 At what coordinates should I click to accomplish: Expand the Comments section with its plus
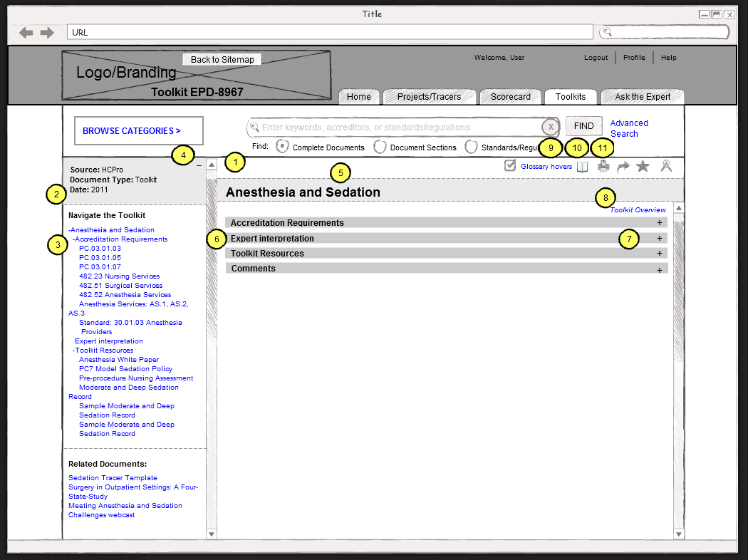point(659,270)
